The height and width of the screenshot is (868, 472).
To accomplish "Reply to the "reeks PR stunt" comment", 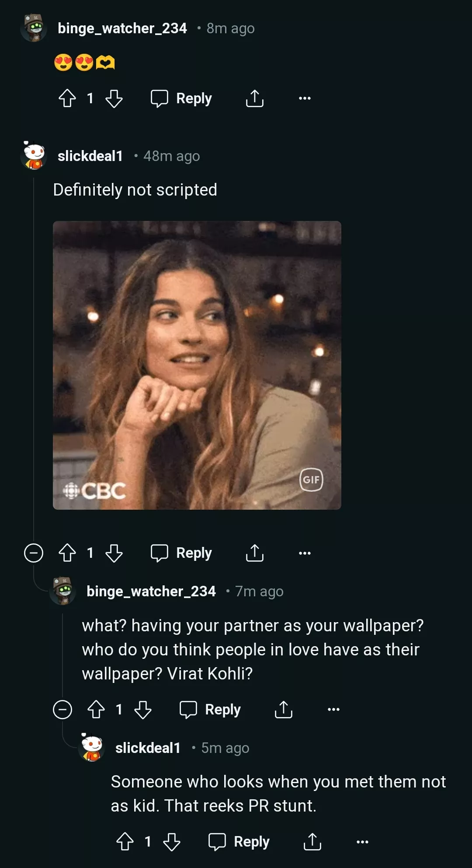I will [239, 842].
